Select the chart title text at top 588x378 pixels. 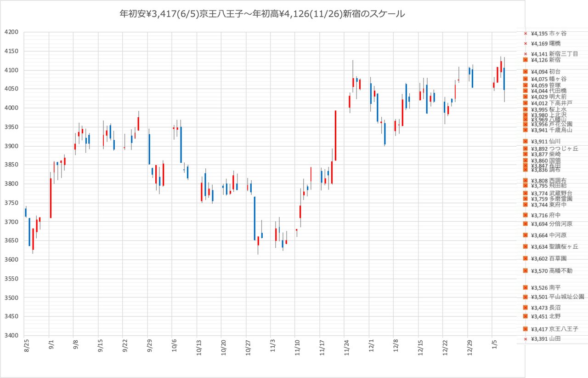(262, 14)
